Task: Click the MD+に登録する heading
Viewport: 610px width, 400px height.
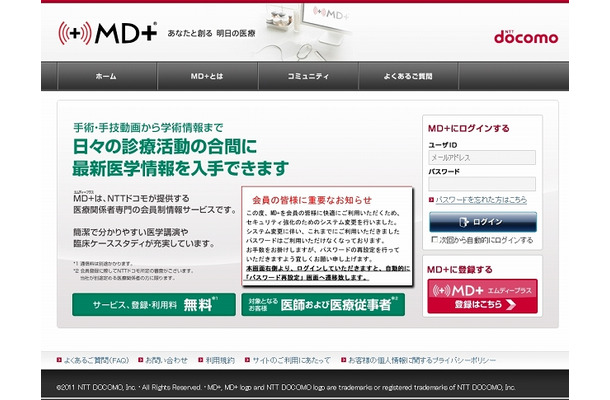Action: pos(459,269)
